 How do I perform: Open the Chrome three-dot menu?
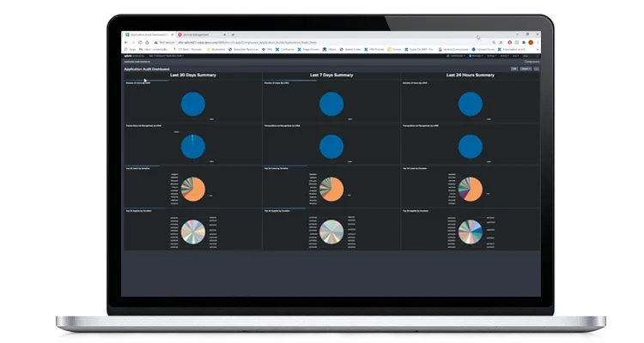pyautogui.click(x=538, y=42)
